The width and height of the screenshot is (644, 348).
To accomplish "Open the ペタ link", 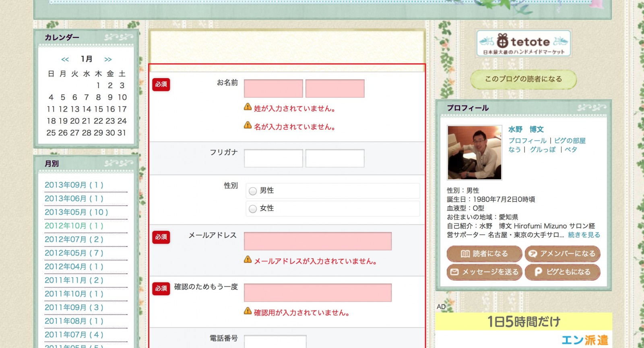I will point(571,149).
